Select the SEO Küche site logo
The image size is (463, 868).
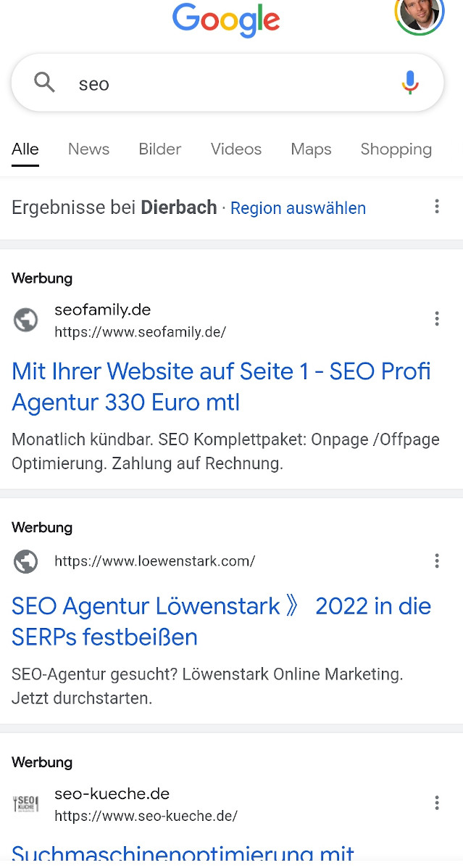click(x=26, y=803)
